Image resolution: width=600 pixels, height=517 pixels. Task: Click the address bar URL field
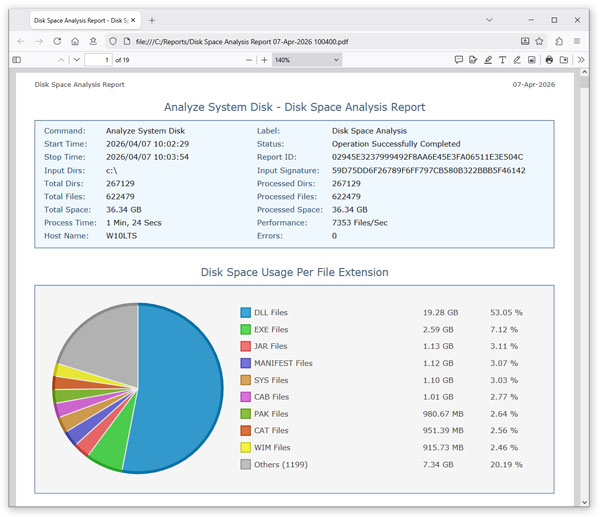tap(325, 41)
